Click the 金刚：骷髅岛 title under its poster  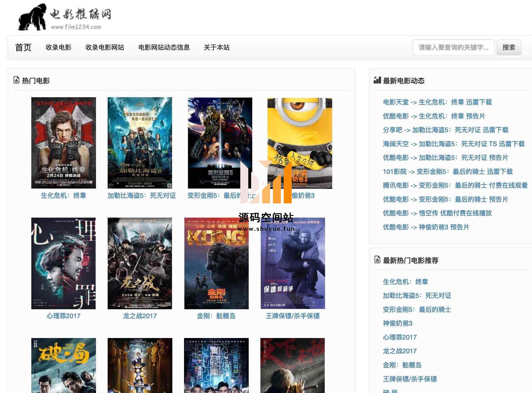[216, 316]
